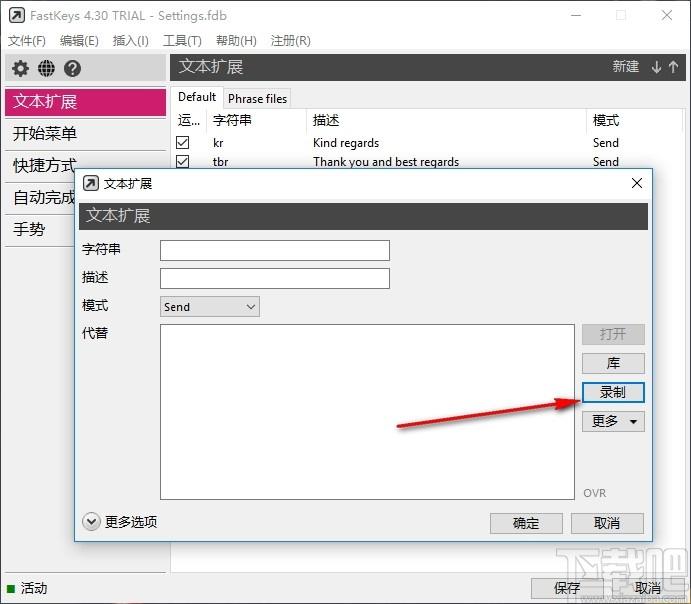This screenshot has height=604, width=691.
Task: Click the tbr string cell
Action: [220, 162]
